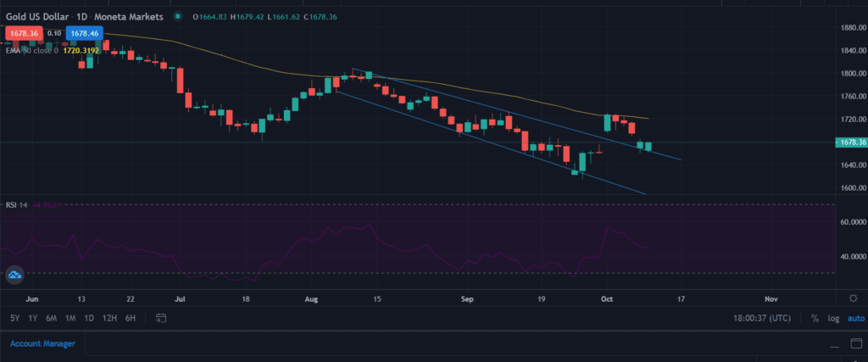Click the Sep date label on time axis
This screenshot has height=362, width=868.
point(468,299)
